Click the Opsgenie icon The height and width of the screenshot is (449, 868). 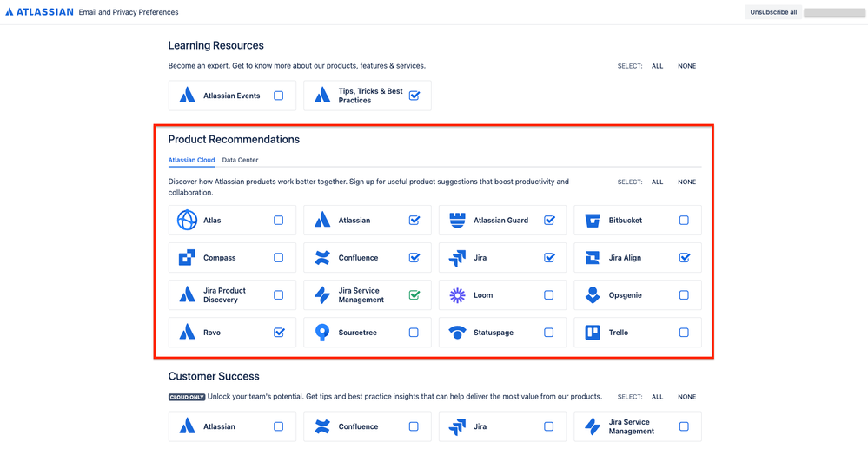[593, 295]
